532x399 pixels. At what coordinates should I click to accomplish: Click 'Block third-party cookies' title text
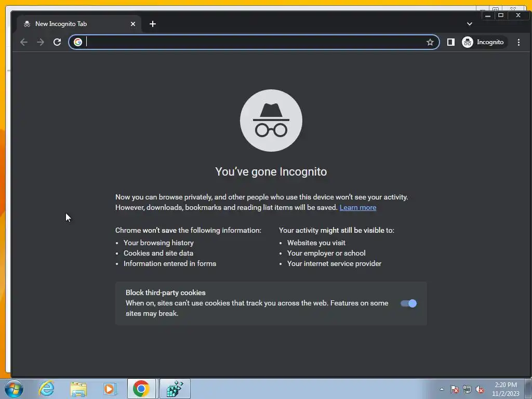pos(166,292)
